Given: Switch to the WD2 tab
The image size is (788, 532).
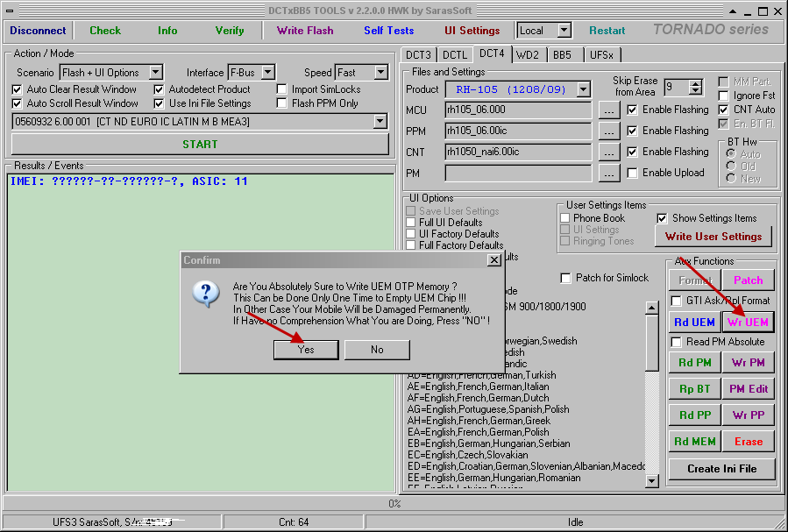Looking at the screenshot, I should (x=527, y=54).
